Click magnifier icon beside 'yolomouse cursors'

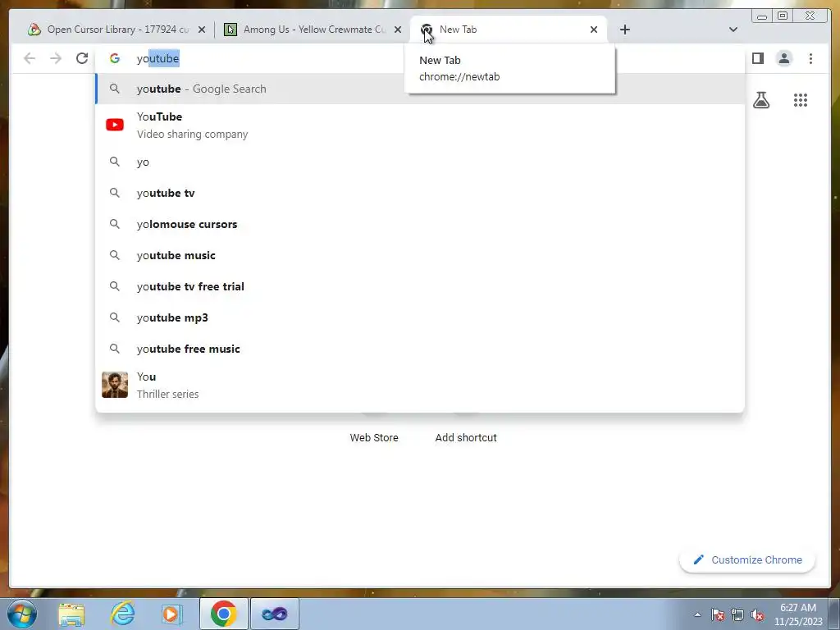point(115,224)
